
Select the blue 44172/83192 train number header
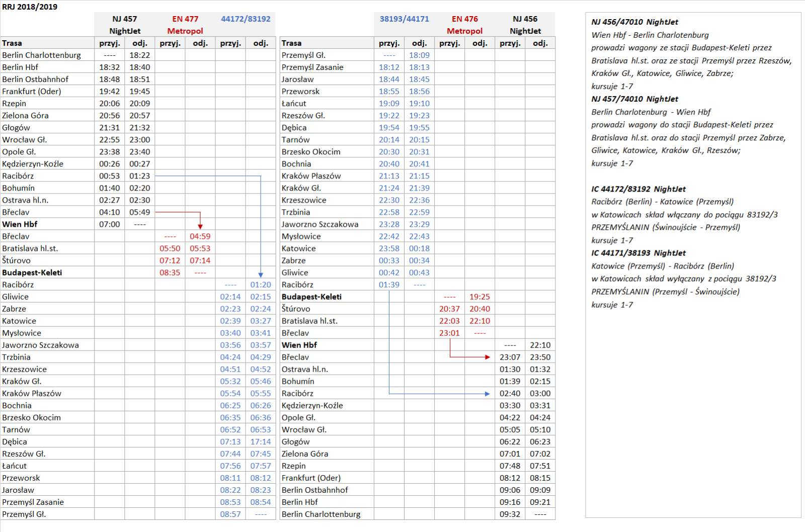(246, 19)
